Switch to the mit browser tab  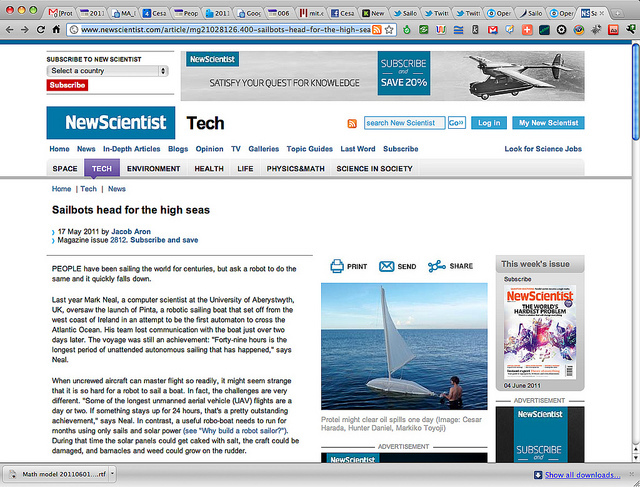(311, 13)
